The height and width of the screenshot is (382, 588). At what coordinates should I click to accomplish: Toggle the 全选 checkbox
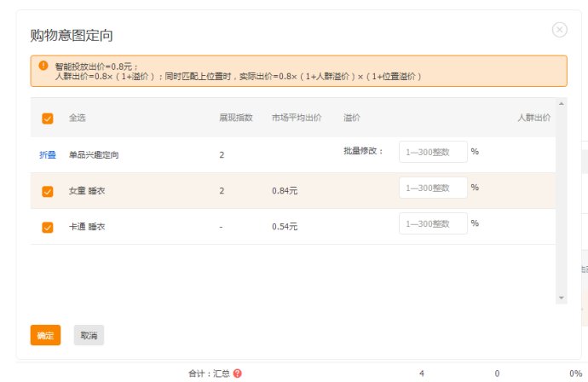[x=48, y=119]
